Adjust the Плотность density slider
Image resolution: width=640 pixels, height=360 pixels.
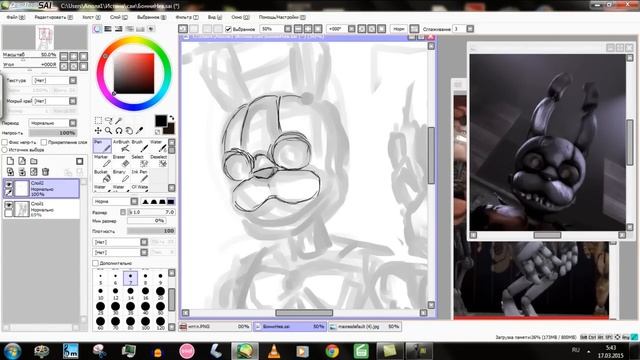tap(151, 231)
